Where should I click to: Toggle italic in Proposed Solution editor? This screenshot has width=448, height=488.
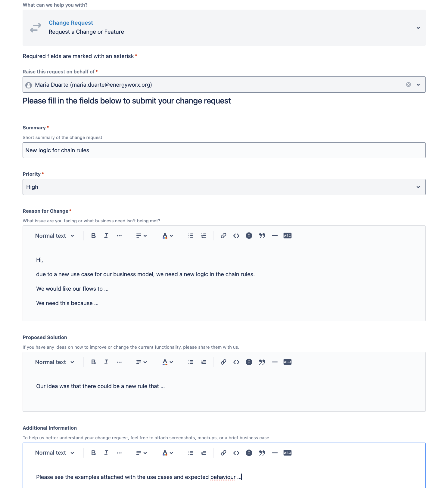[106, 362]
